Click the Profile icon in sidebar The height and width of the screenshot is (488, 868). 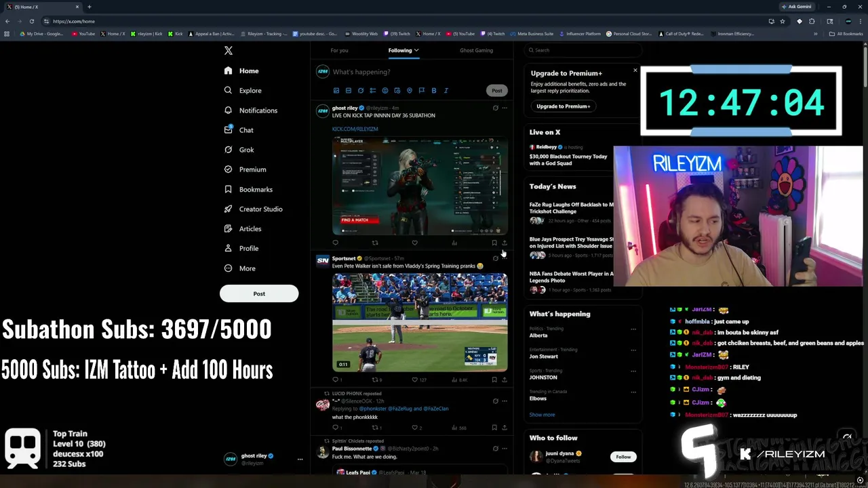228,248
